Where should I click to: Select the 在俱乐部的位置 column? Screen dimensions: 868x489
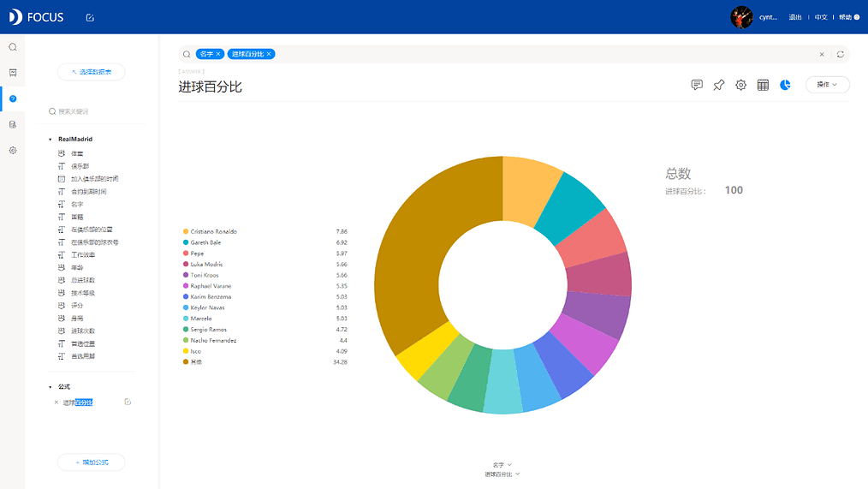pos(92,230)
